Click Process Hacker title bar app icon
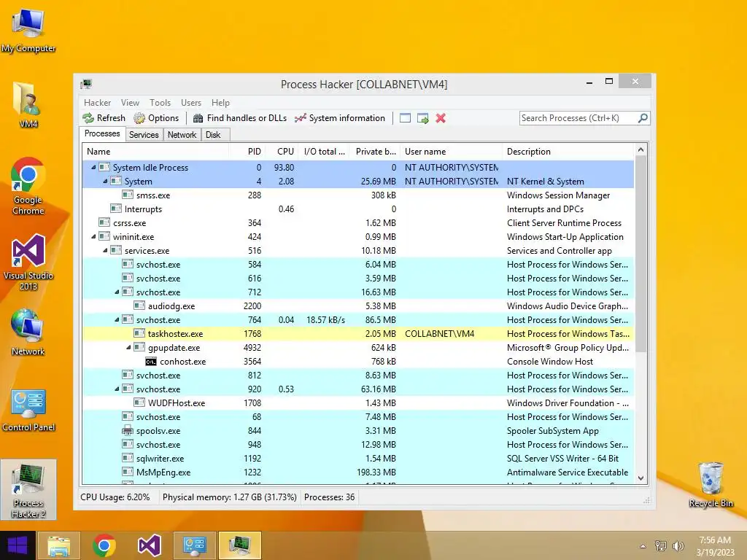Screen dimensions: 747x560 pos(86,85)
